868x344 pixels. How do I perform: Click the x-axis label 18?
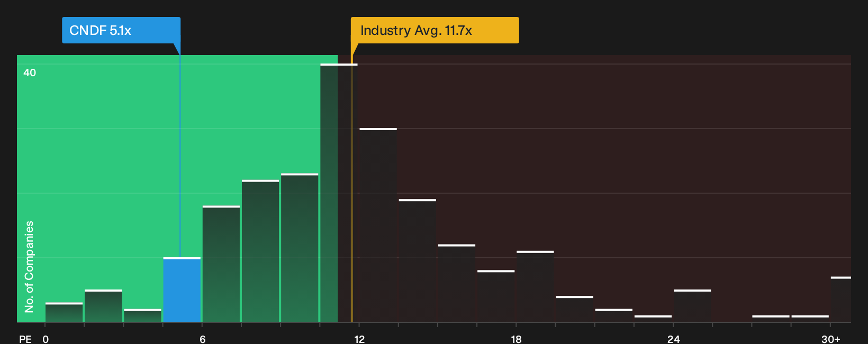pyautogui.click(x=516, y=339)
